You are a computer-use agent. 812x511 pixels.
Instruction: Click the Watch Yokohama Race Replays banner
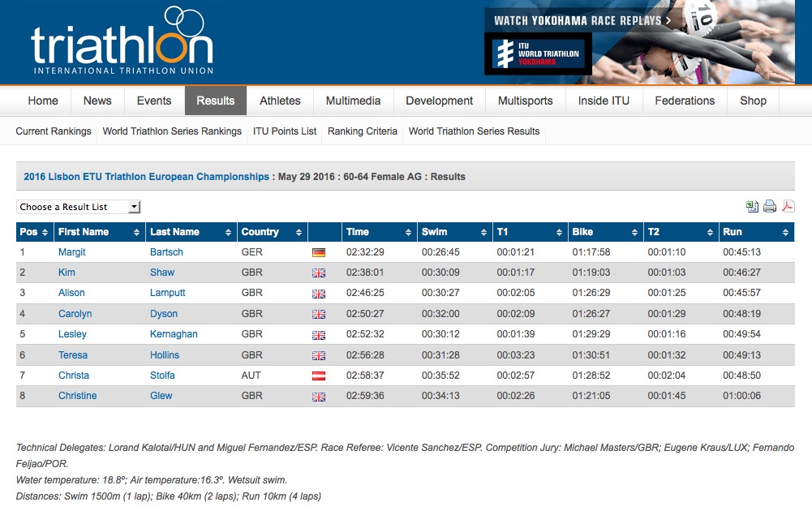[640, 42]
